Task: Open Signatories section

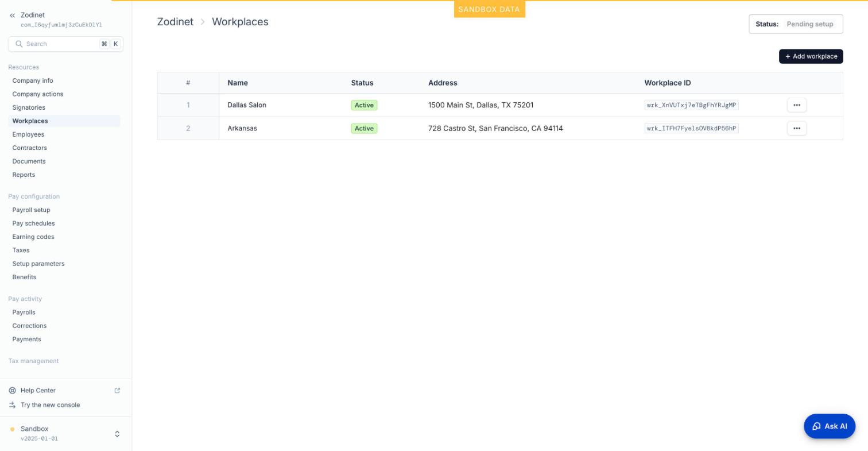Action: (29, 107)
